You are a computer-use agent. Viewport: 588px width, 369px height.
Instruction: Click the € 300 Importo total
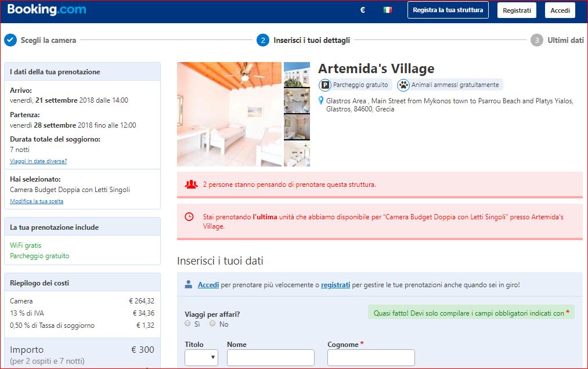point(142,349)
